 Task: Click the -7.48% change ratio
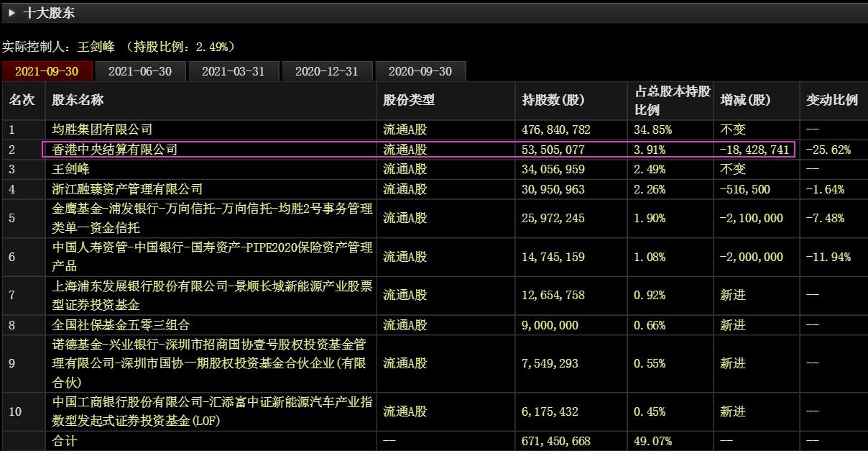click(826, 218)
